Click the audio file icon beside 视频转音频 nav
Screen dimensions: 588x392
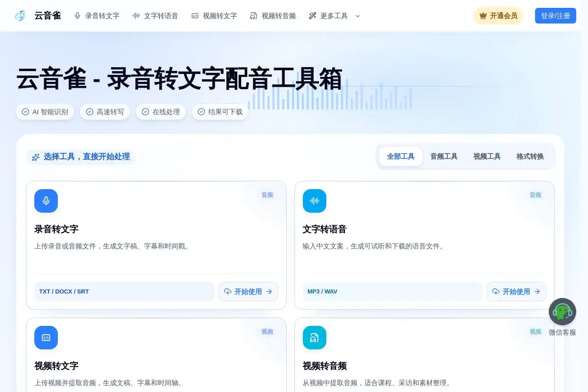coord(253,16)
